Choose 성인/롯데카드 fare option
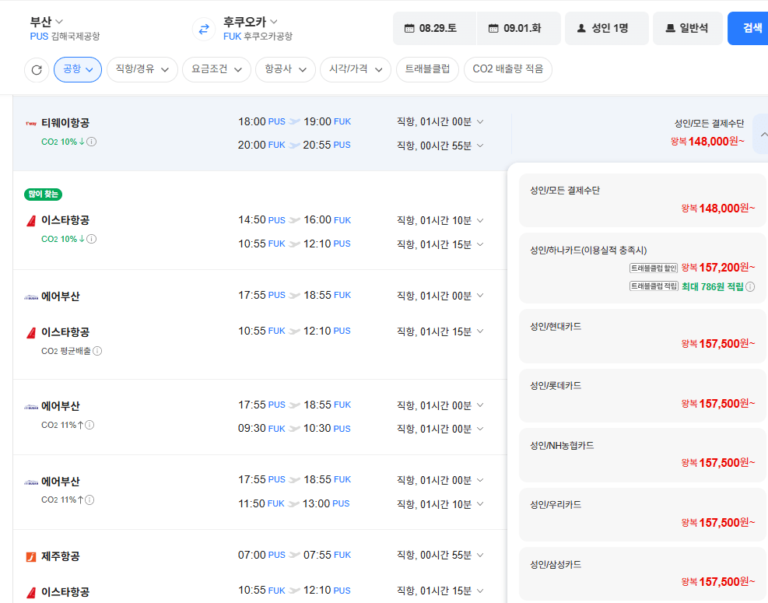Image resolution: width=768 pixels, height=603 pixels. click(x=642, y=395)
